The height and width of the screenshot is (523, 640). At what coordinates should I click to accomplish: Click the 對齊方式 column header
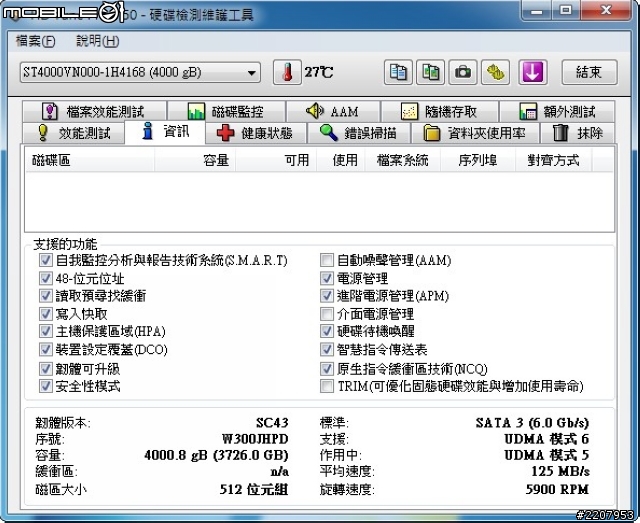(x=553, y=160)
